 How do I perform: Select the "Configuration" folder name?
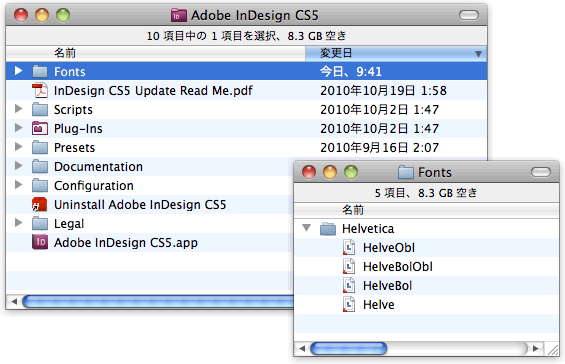[94, 186]
